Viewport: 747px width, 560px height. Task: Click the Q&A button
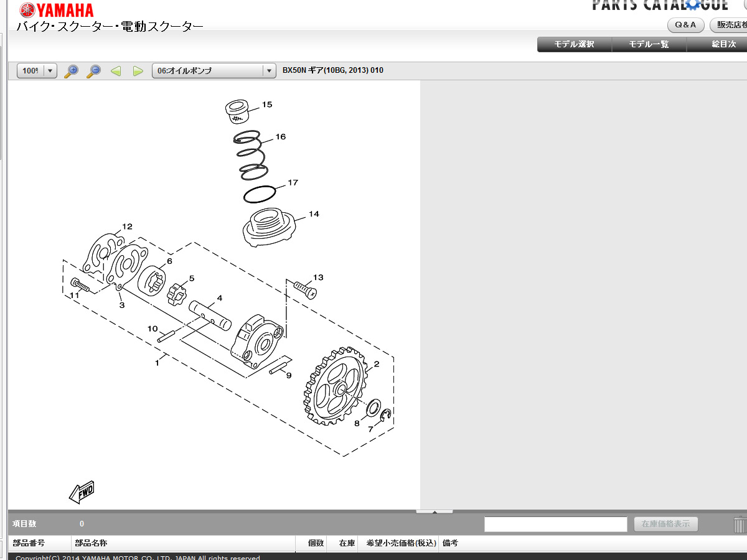click(685, 25)
